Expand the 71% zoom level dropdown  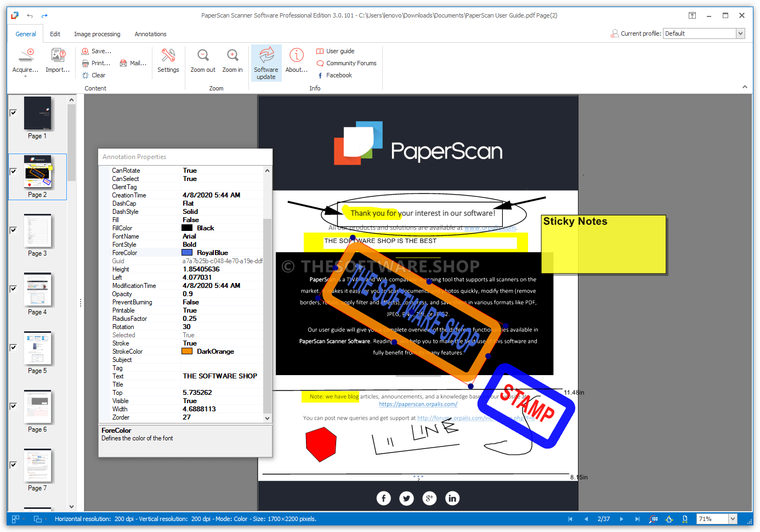pos(733,519)
